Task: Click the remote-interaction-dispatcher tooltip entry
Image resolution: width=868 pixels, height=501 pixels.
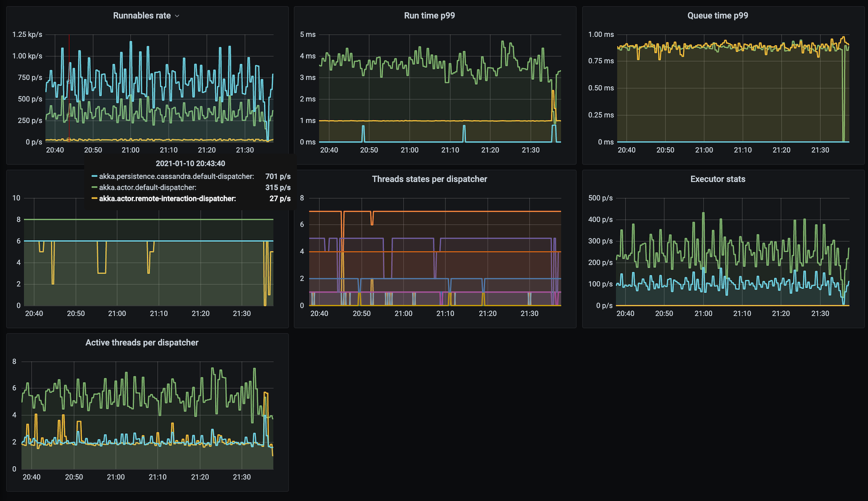Action: [x=167, y=198]
